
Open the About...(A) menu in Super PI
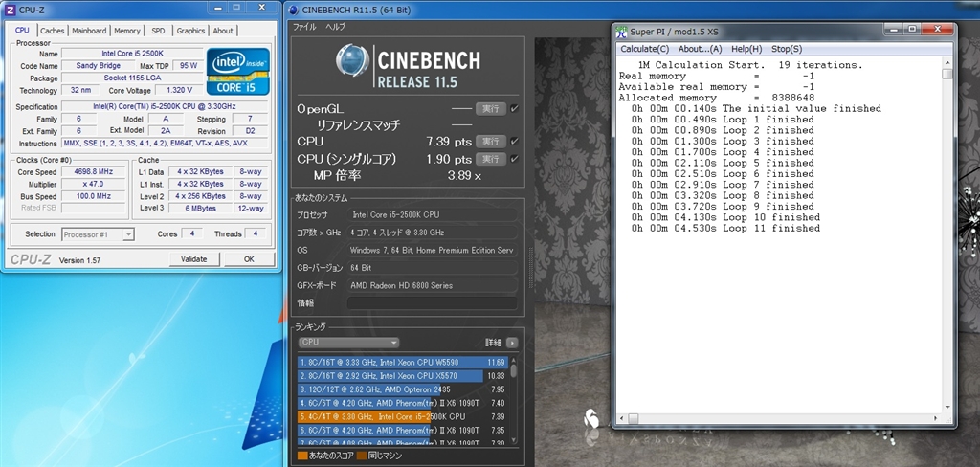[x=700, y=49]
